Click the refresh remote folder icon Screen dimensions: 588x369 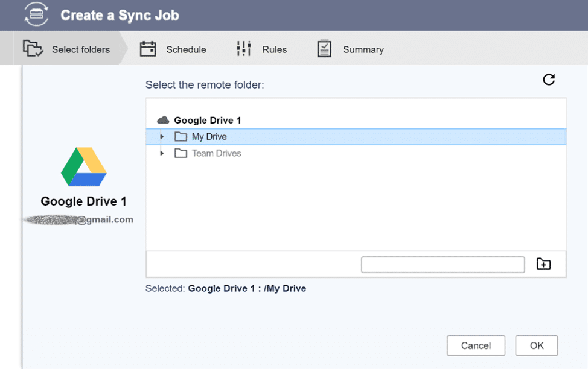tap(549, 80)
